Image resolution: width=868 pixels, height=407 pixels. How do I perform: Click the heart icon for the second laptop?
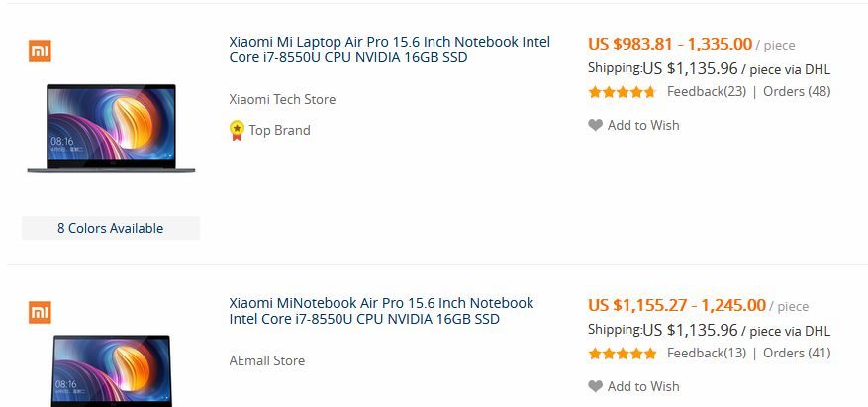(x=595, y=386)
